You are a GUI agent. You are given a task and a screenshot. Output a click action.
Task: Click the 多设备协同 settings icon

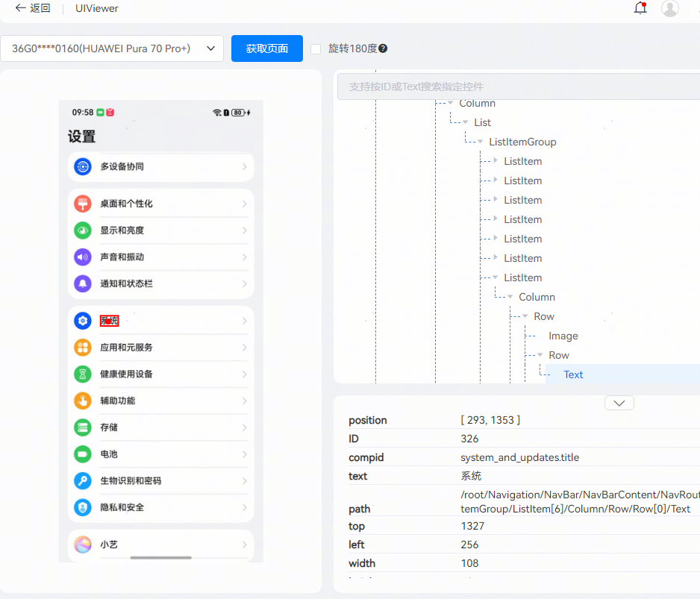click(x=83, y=167)
